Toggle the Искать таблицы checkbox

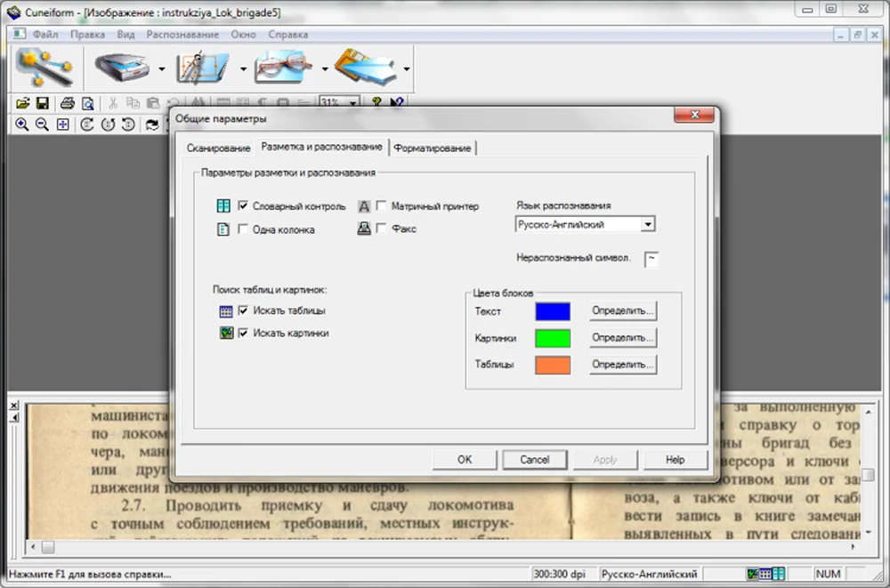(x=243, y=310)
